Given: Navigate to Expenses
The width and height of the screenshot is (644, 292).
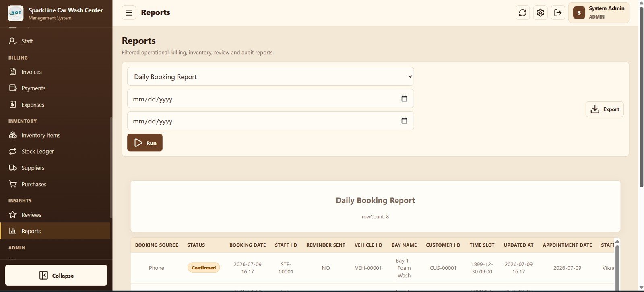Looking at the screenshot, I should [x=55, y=105].
